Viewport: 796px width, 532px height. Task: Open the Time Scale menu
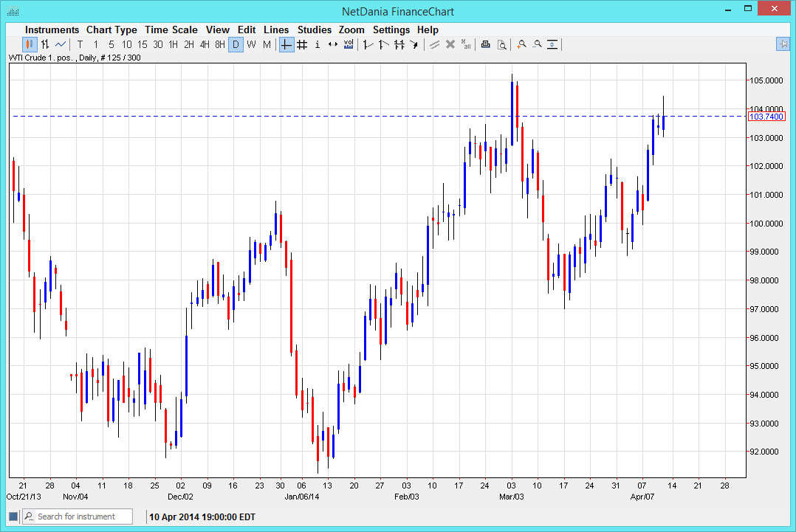[x=171, y=30]
